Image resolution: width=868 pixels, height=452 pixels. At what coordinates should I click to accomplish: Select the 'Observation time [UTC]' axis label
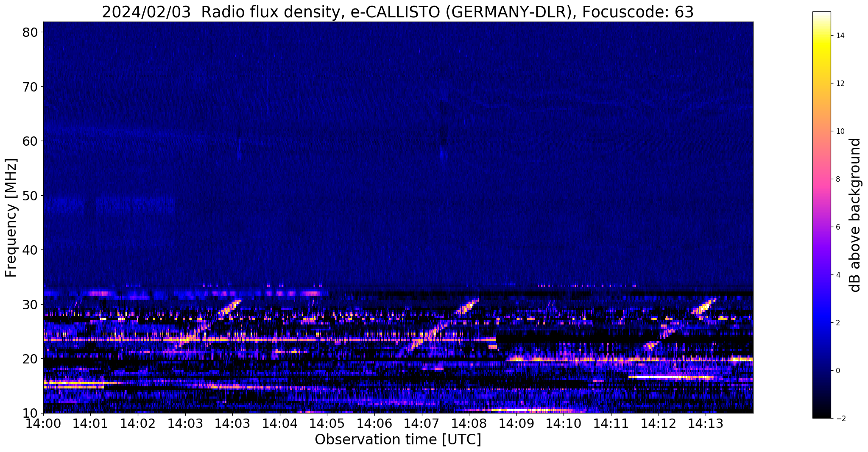click(398, 440)
